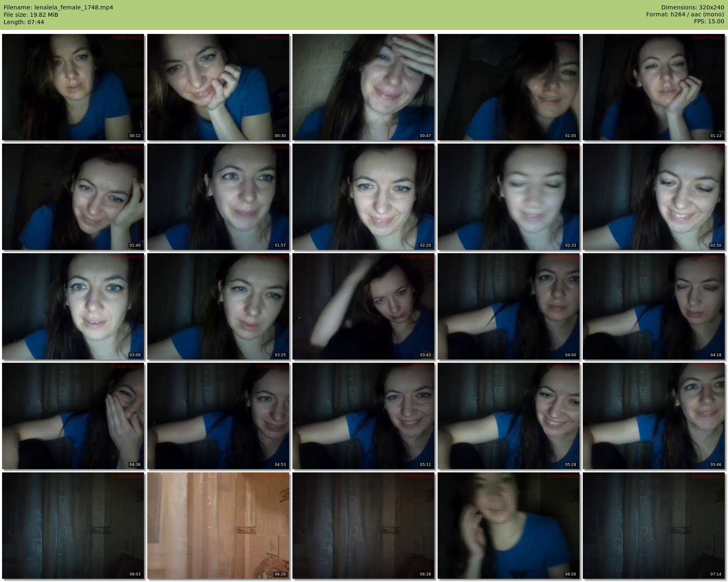728x582 pixels.
Task: Select the FPS 15.00 text
Action: click(x=709, y=21)
